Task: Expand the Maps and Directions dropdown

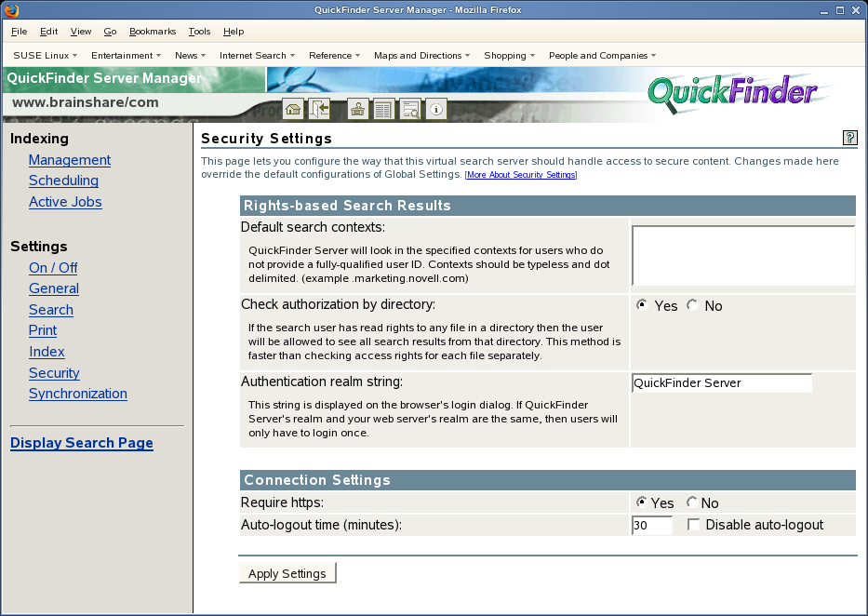Action: click(x=421, y=55)
